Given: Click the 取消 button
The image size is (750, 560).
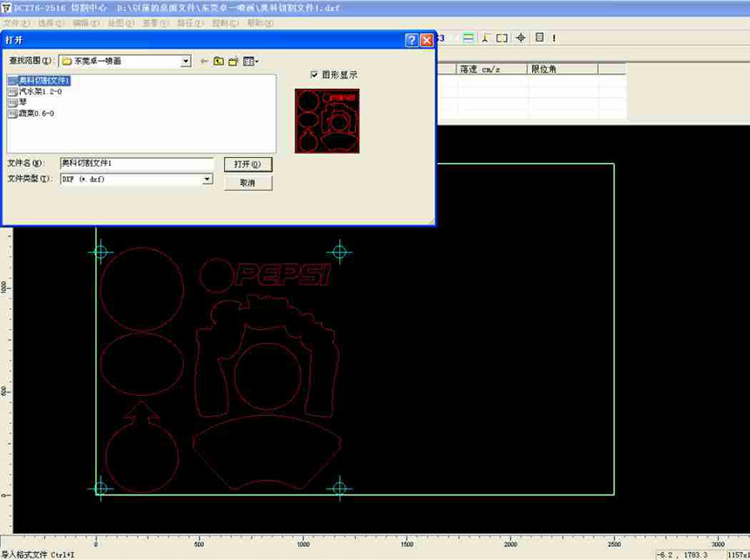Looking at the screenshot, I should [x=248, y=183].
